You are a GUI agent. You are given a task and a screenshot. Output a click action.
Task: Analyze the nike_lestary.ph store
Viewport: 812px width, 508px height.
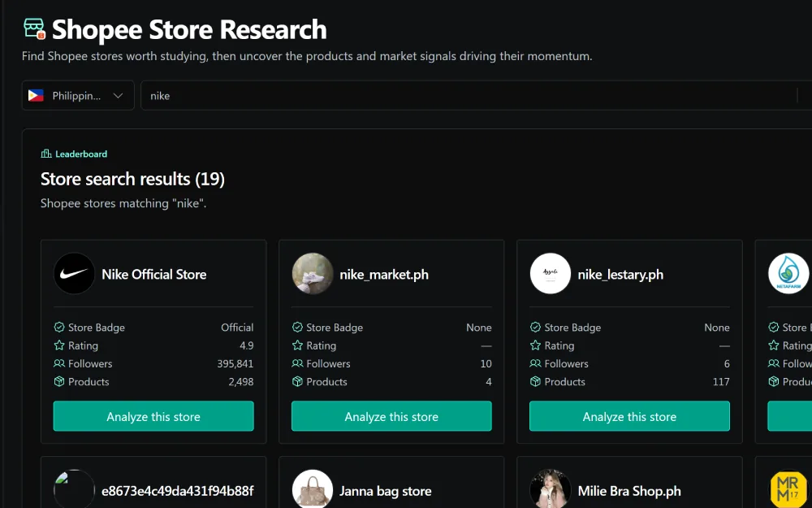point(630,416)
